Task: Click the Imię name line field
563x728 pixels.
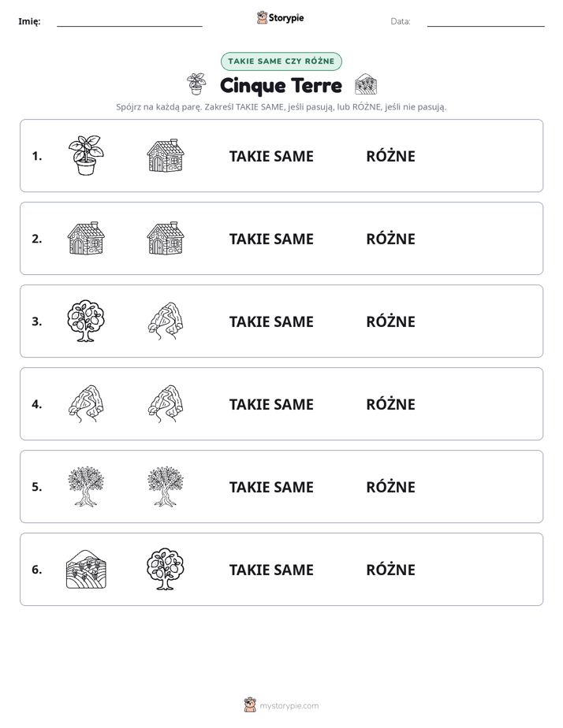Action: (x=129, y=21)
